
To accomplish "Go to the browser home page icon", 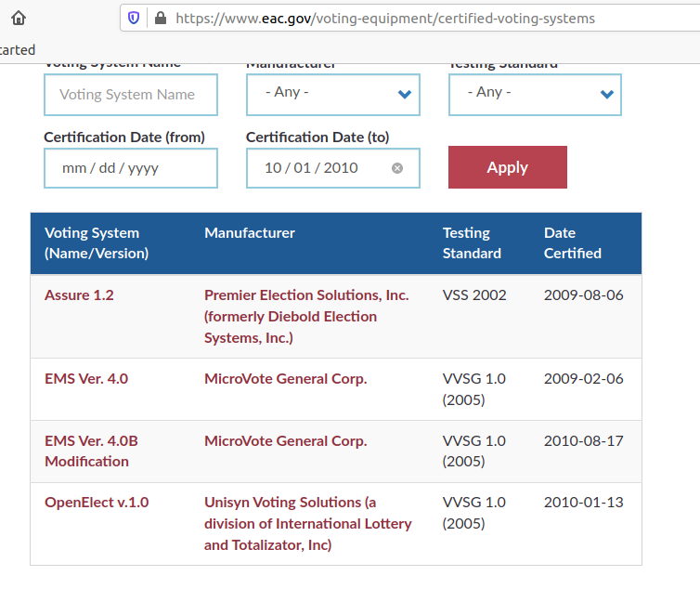I will pyautogui.click(x=19, y=19).
